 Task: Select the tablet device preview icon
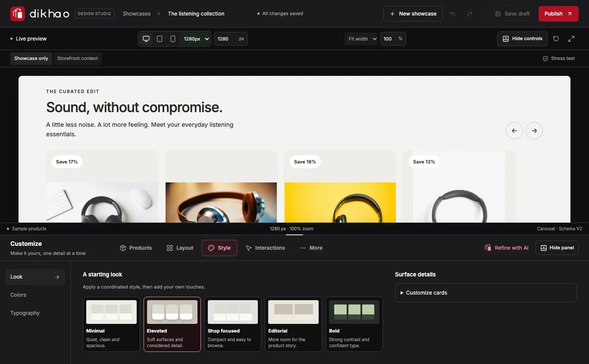tap(160, 39)
